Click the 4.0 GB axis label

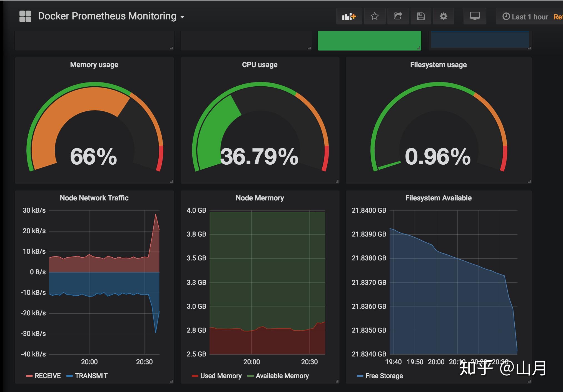point(196,210)
